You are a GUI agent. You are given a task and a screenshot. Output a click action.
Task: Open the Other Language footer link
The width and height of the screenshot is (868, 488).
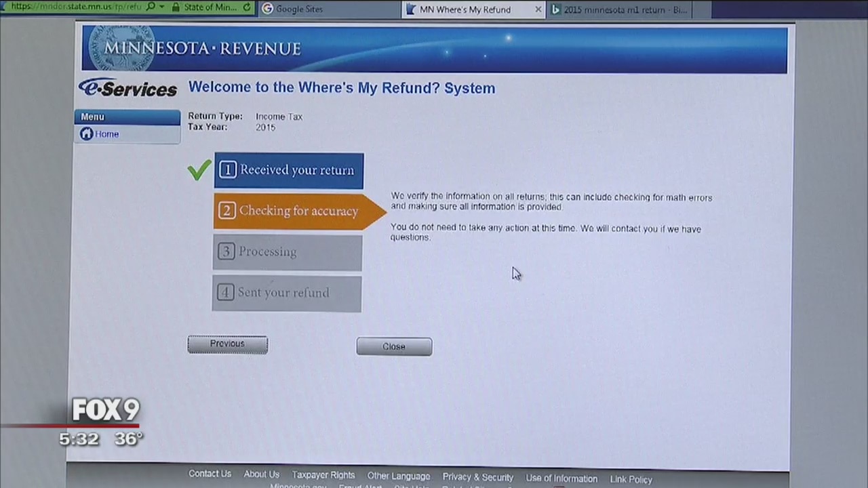click(398, 476)
